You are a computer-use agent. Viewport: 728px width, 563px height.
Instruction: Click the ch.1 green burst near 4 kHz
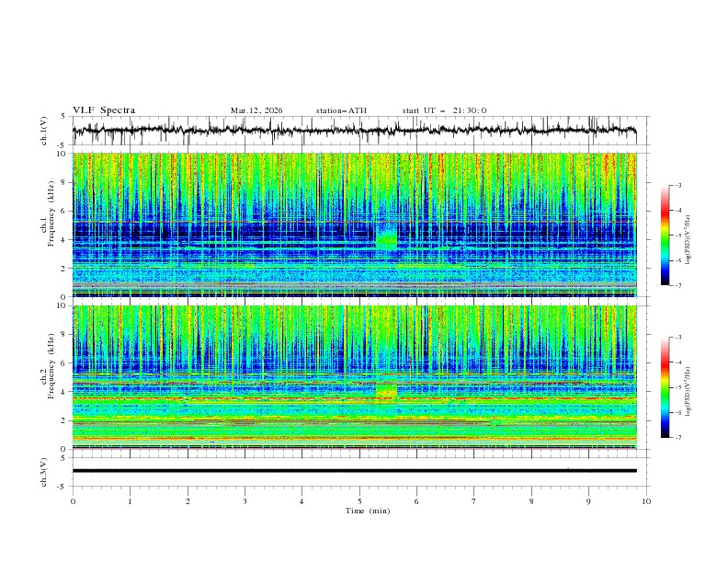click(386, 240)
